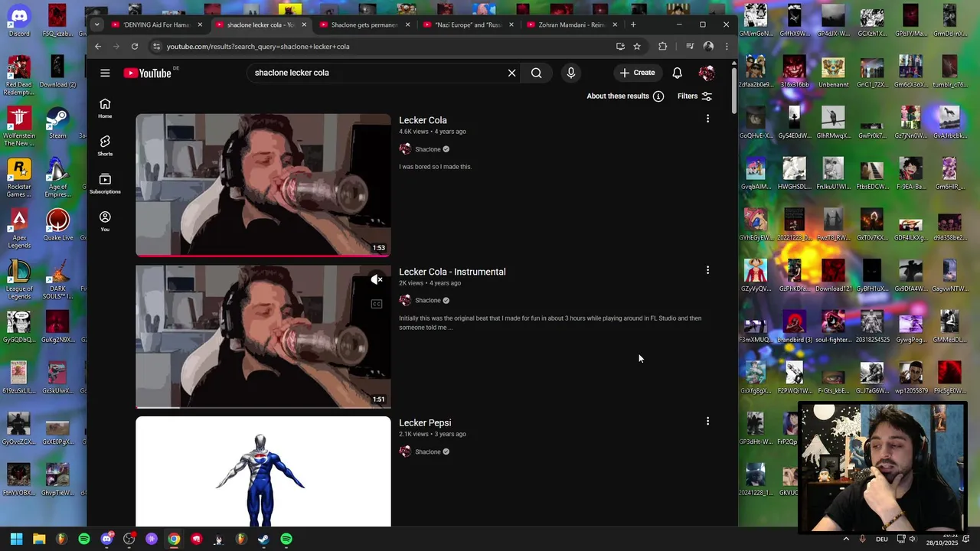
Task: Click the Lecker Pepsi thumbnail
Action: (263, 471)
